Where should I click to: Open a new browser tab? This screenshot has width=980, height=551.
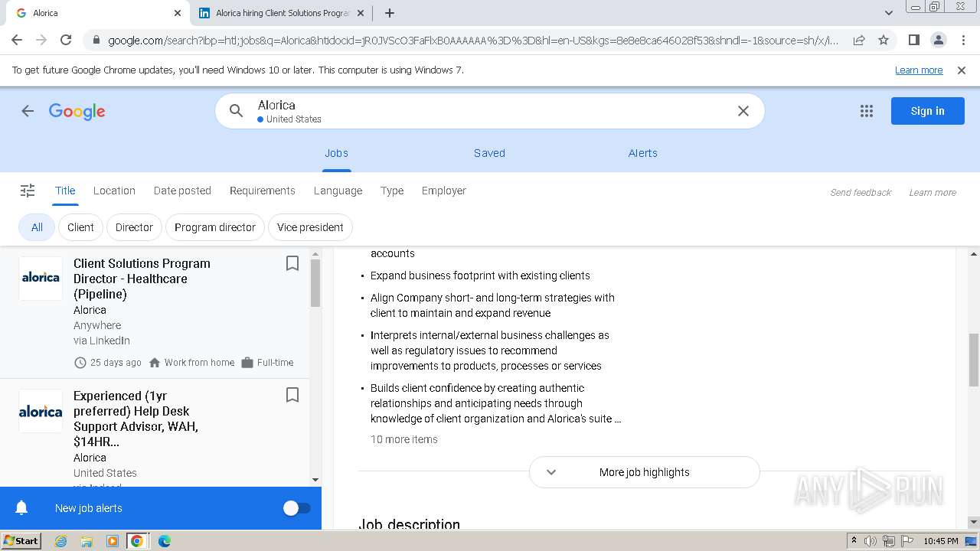(390, 13)
